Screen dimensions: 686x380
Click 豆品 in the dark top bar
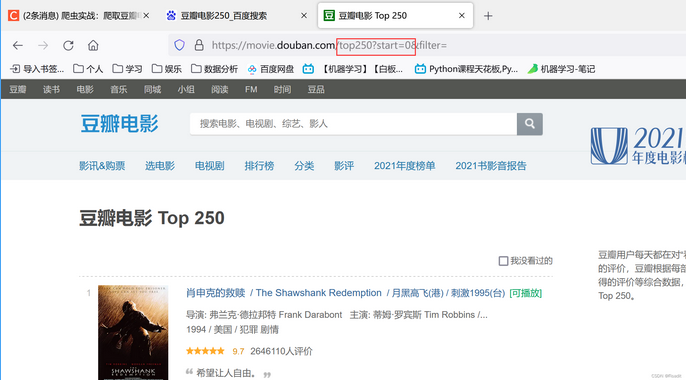pyautogui.click(x=316, y=90)
